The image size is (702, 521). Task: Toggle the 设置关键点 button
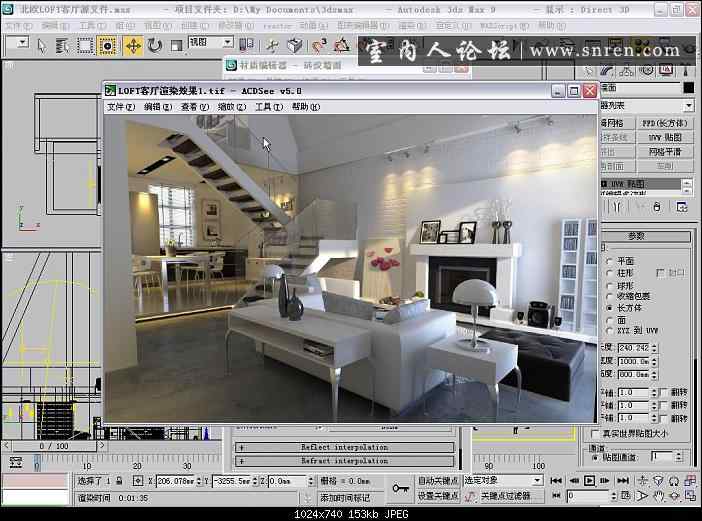438,496
